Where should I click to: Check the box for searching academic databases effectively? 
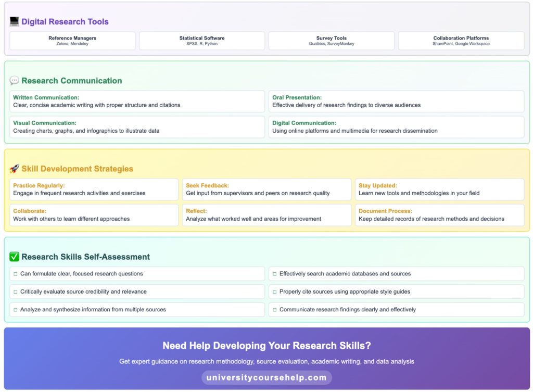pos(274,273)
